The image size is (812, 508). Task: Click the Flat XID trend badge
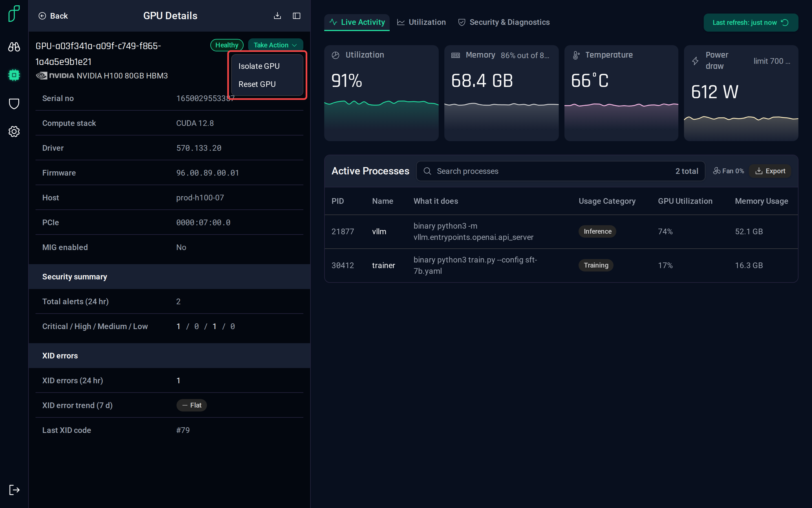click(192, 405)
